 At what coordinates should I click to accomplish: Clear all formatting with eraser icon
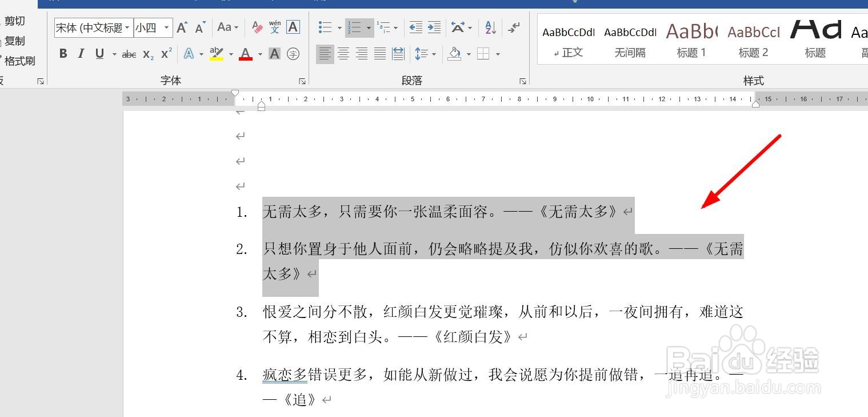tap(257, 27)
